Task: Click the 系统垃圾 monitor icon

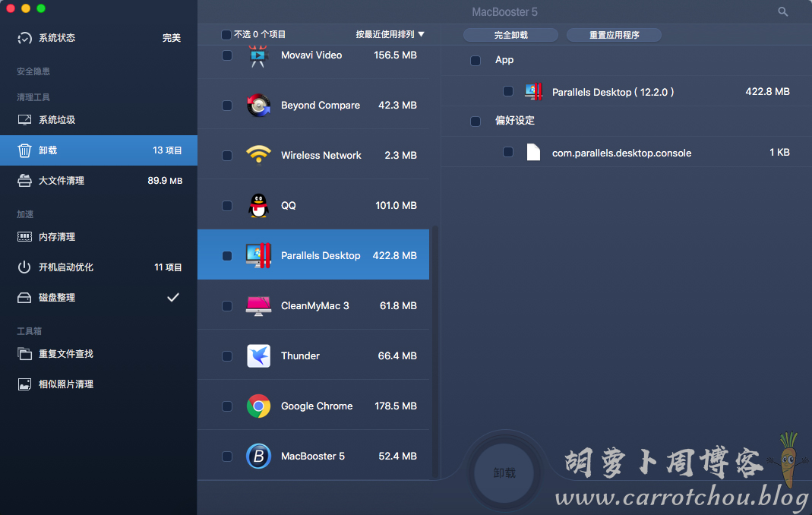Action: [24, 120]
